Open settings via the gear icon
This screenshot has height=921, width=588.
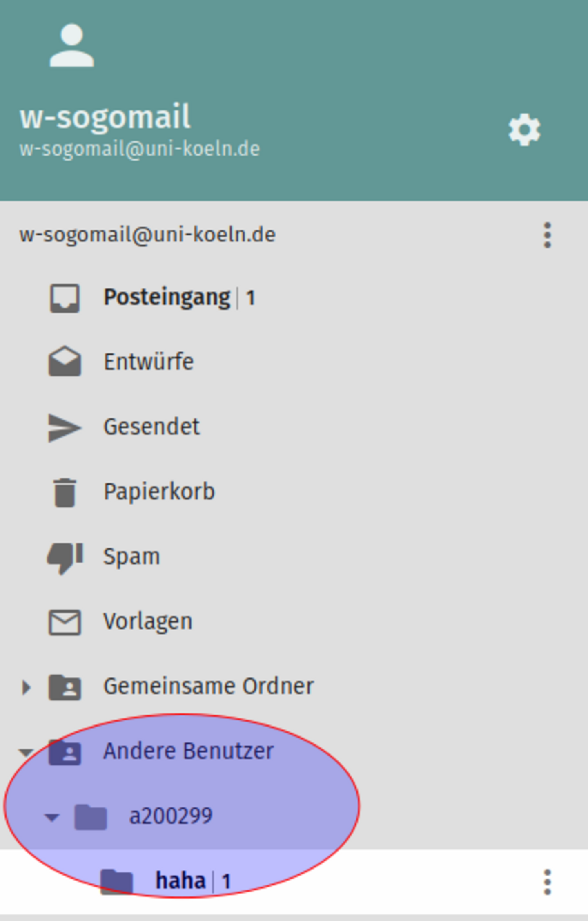point(524,130)
